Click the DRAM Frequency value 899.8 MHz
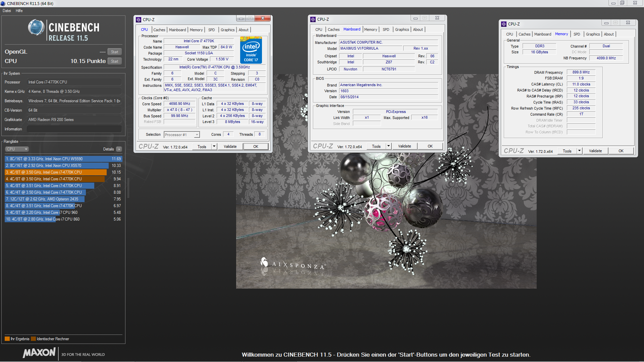This screenshot has height=362, width=644. [x=581, y=72]
